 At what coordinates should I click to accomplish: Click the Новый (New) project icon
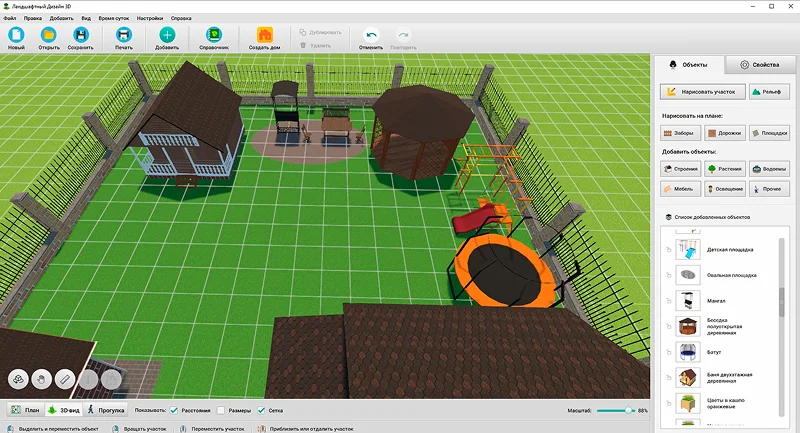(x=16, y=35)
